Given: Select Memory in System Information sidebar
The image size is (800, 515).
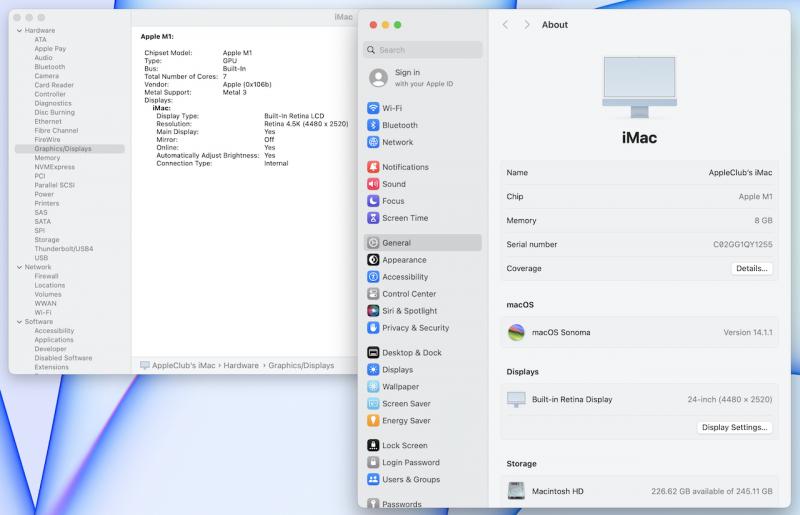Looking at the screenshot, I should 47,158.
